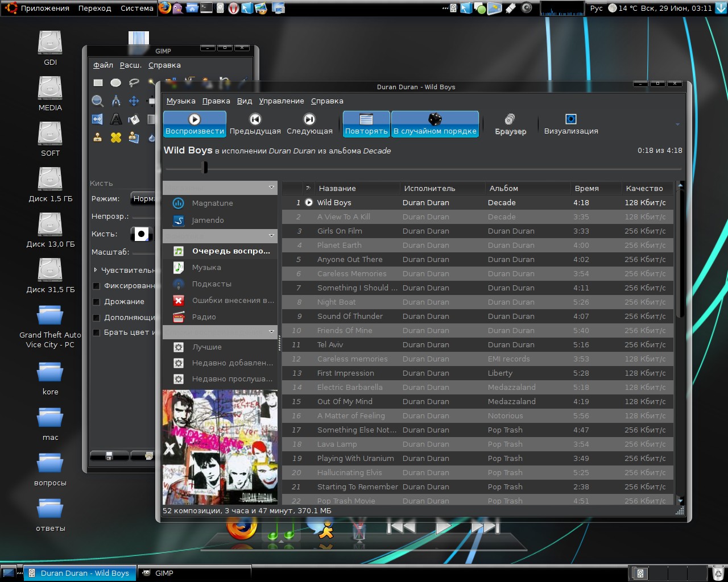Click the Medazzaland album cover art
This screenshot has height=582, width=728.
(x=220, y=447)
